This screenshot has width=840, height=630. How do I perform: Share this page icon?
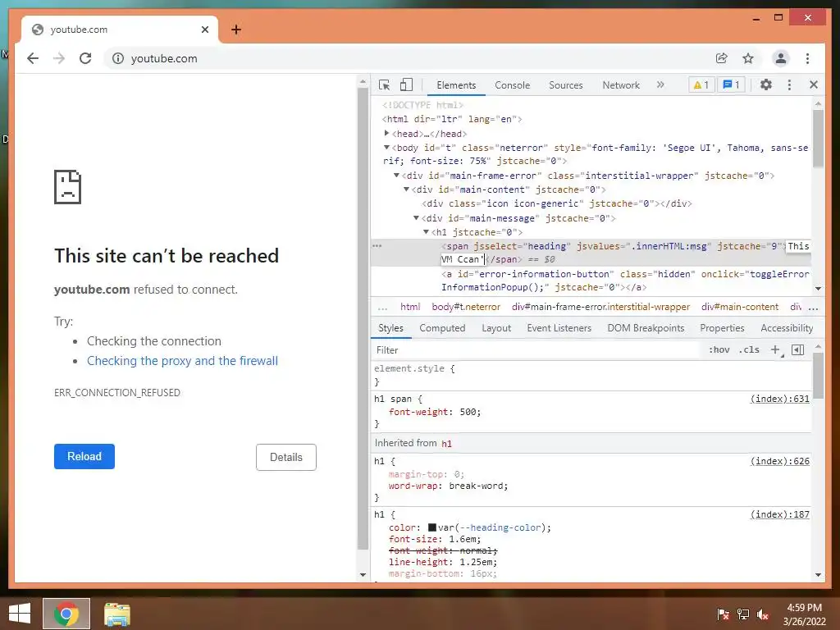[722, 58]
